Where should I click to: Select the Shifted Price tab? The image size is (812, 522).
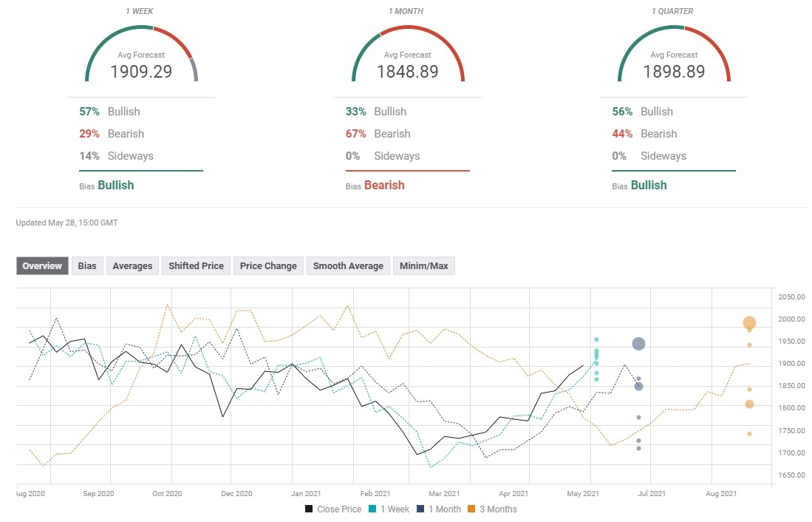tap(195, 265)
